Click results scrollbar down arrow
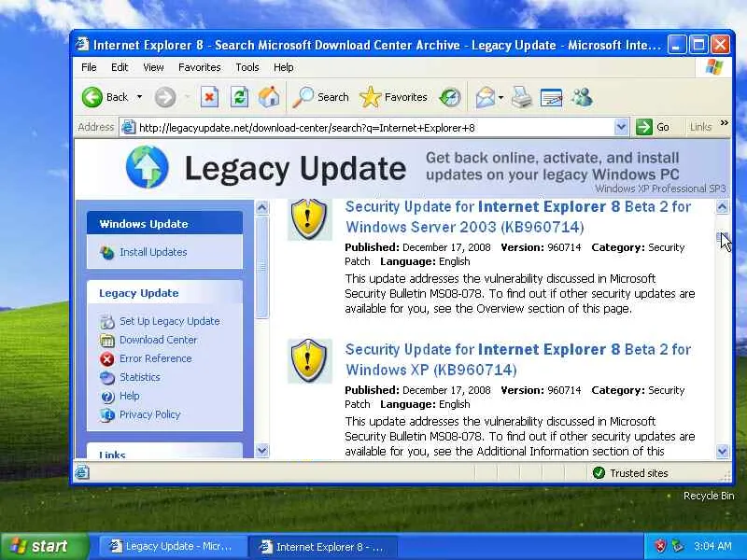Viewport: 747px width, 560px height. (x=722, y=451)
